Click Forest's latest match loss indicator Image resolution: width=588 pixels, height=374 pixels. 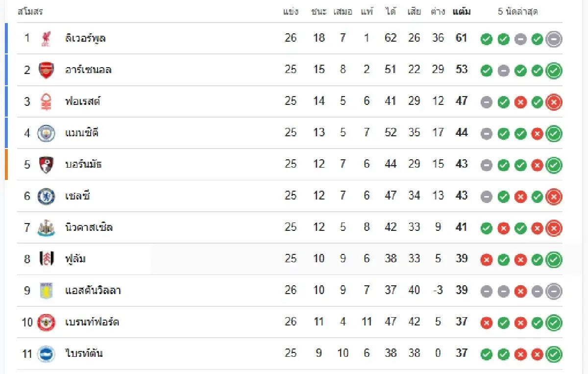click(x=554, y=102)
